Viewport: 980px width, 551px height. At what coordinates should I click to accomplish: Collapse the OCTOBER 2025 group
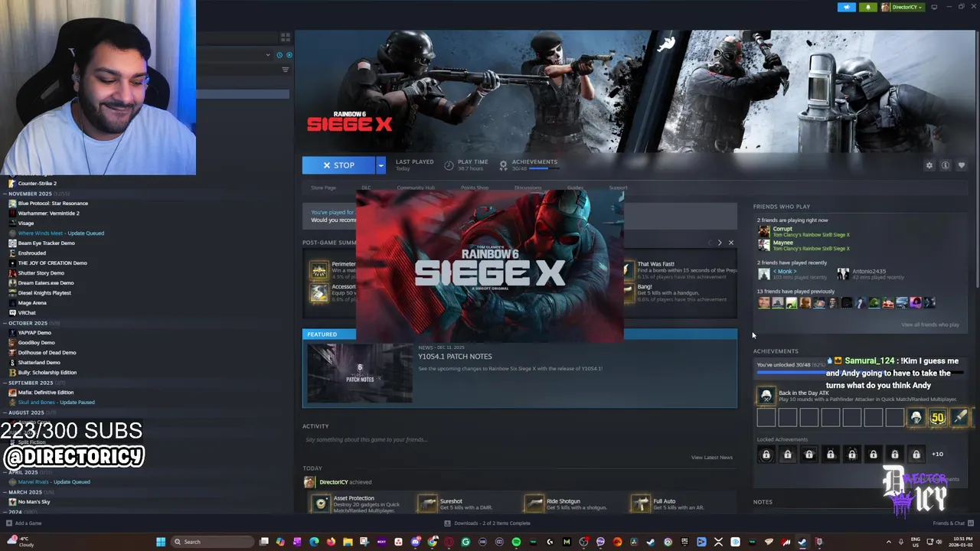pyautogui.click(x=28, y=323)
